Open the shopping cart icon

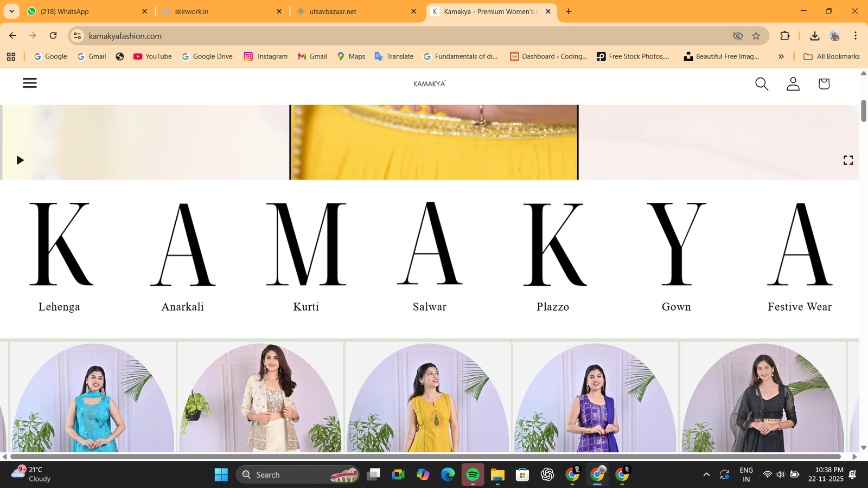824,84
